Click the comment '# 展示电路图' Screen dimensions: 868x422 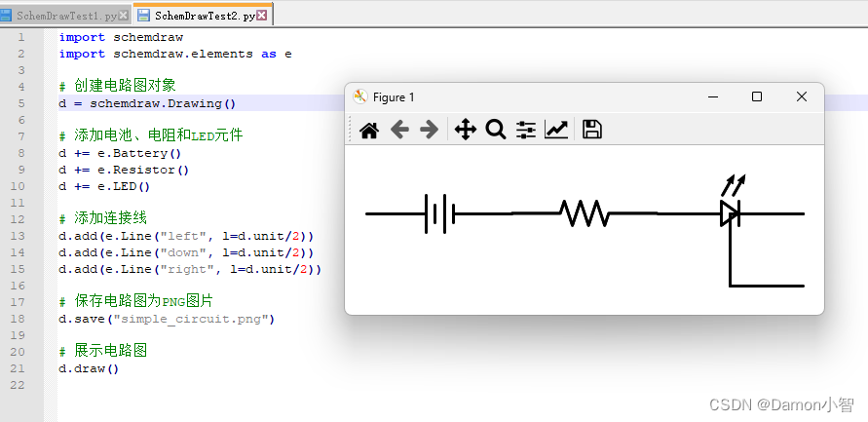[x=102, y=351]
